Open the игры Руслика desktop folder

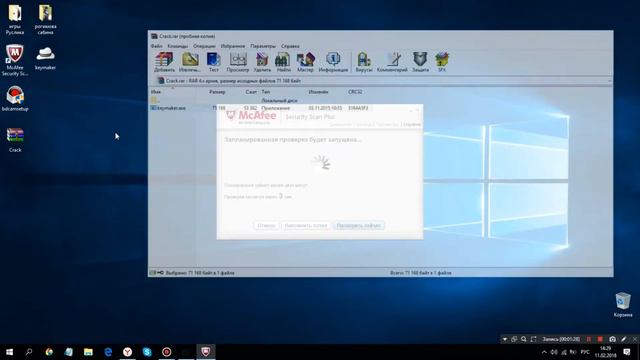(15, 19)
